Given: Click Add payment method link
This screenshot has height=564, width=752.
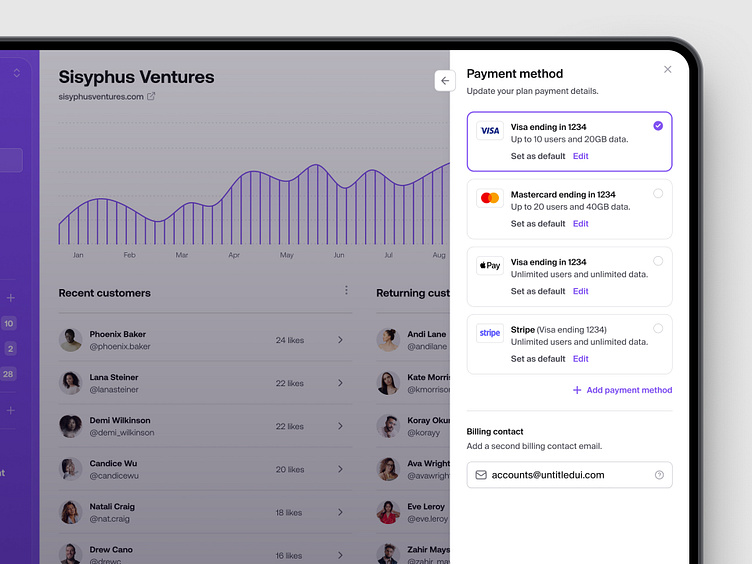Looking at the screenshot, I should pyautogui.click(x=622, y=390).
